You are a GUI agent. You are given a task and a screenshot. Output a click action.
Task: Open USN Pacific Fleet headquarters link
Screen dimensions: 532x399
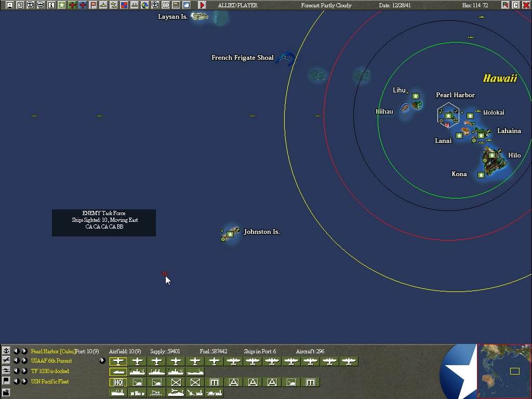pyautogui.click(x=49, y=381)
